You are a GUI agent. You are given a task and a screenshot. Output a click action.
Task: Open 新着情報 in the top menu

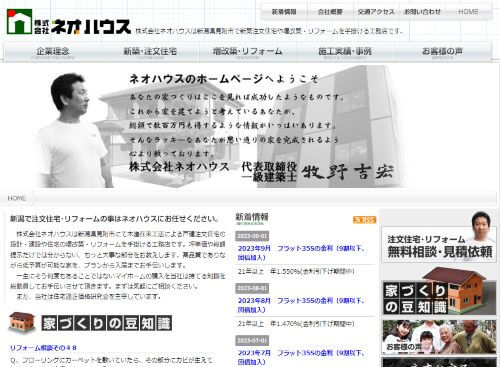coord(284,12)
